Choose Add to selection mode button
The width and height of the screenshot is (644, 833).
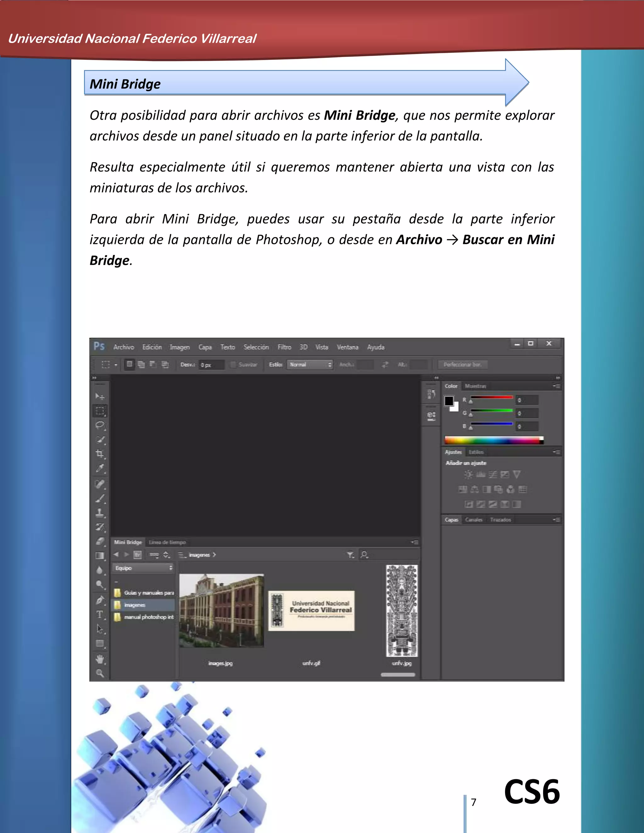(x=141, y=365)
